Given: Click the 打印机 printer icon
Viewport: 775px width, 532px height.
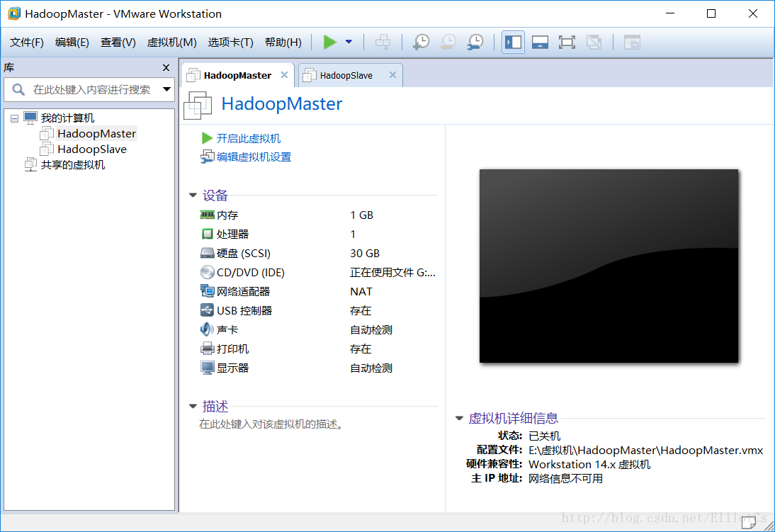Looking at the screenshot, I should coord(207,349).
